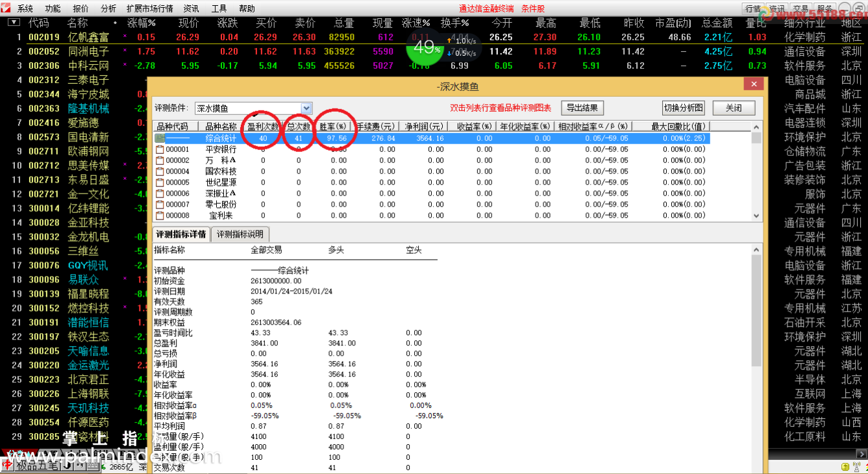This screenshot has height=474, width=868.
Task: Click the clipboard icon for 000005 世纪星源
Action: point(160,182)
